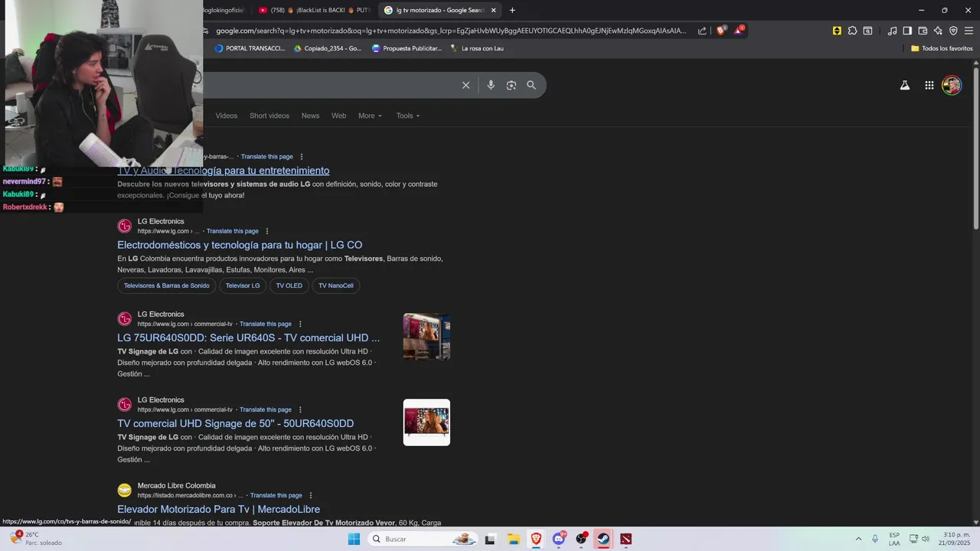980x551 pixels.
Task: Open the Extensions puzzle menu
Action: pyautogui.click(x=852, y=31)
